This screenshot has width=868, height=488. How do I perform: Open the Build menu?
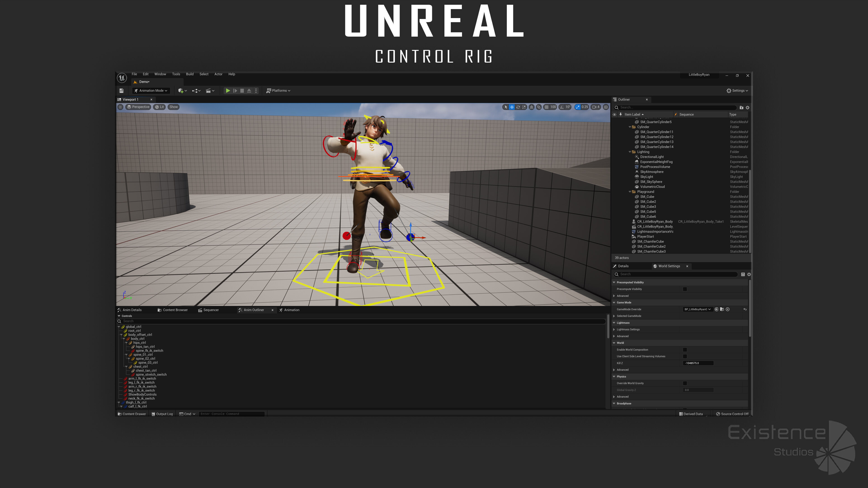coord(190,74)
